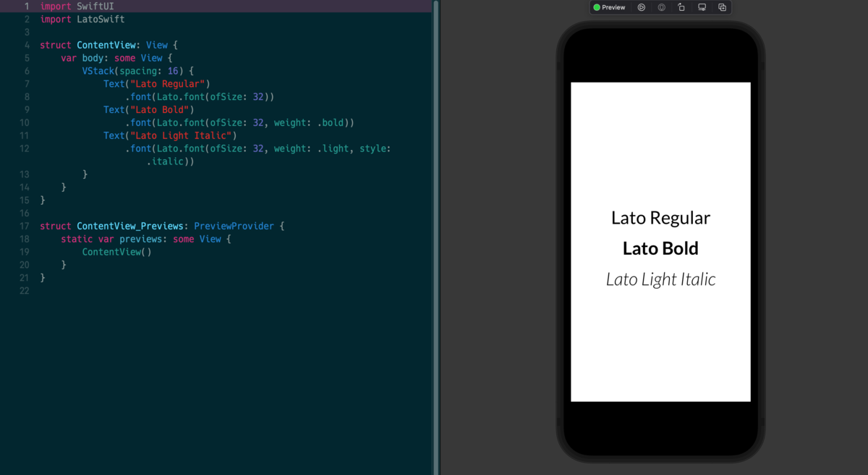The width and height of the screenshot is (868, 475).
Task: Click the wrapped ".italic))" code text
Action: (x=170, y=161)
